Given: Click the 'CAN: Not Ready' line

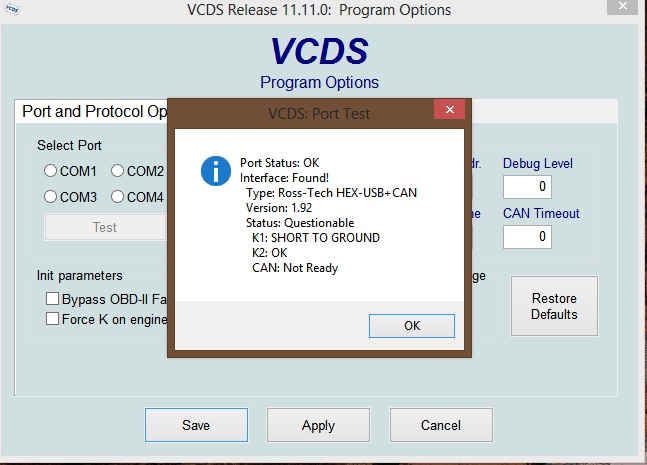Looking at the screenshot, I should (295, 268).
